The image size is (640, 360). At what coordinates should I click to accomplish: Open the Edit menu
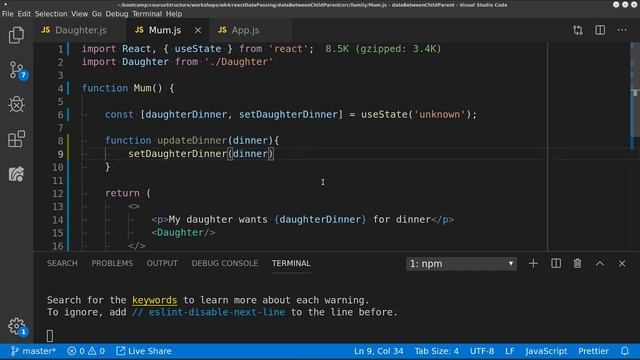24,14
